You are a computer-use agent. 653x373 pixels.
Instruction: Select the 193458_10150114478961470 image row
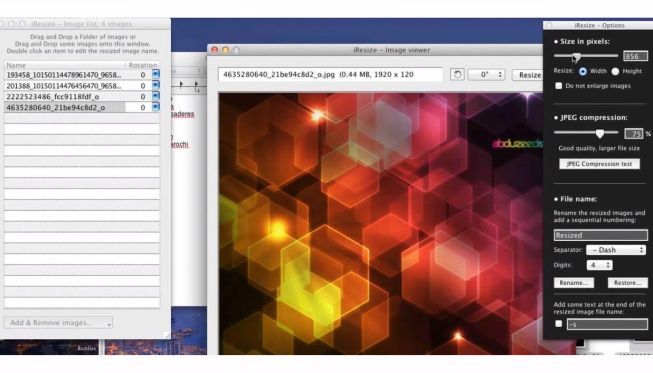click(82, 75)
